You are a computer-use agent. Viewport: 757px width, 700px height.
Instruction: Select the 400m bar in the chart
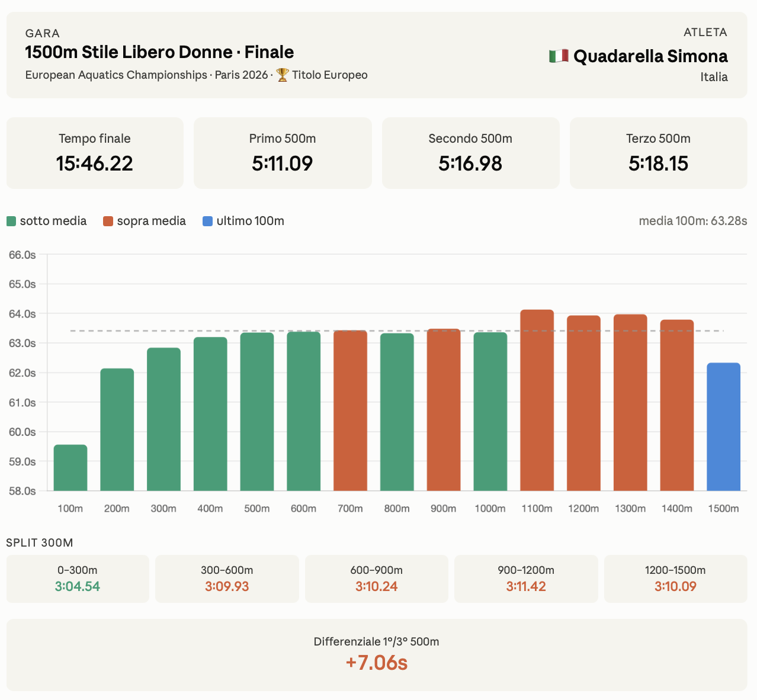pyautogui.click(x=210, y=414)
